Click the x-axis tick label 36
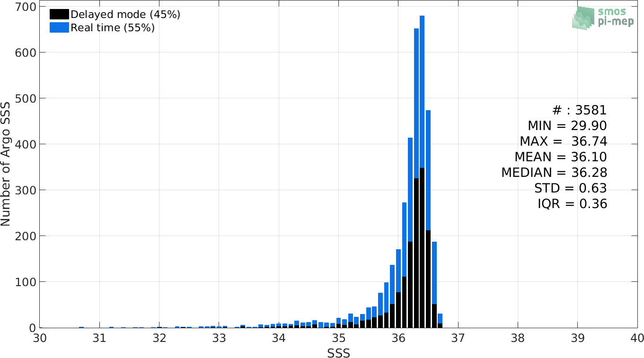 [398, 339]
